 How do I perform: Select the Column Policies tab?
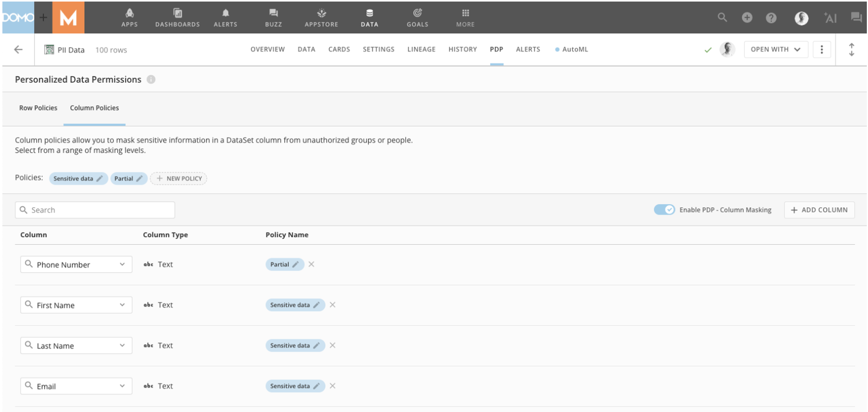(94, 108)
